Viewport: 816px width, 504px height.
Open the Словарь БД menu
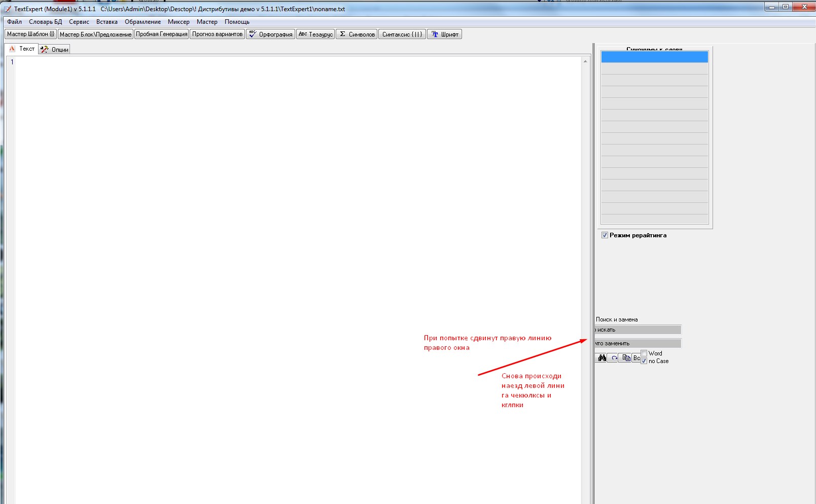click(45, 22)
